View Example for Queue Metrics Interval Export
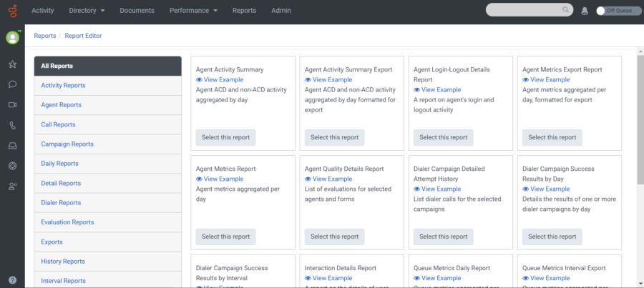Screen dimensions: 644x288 (546, 278)
